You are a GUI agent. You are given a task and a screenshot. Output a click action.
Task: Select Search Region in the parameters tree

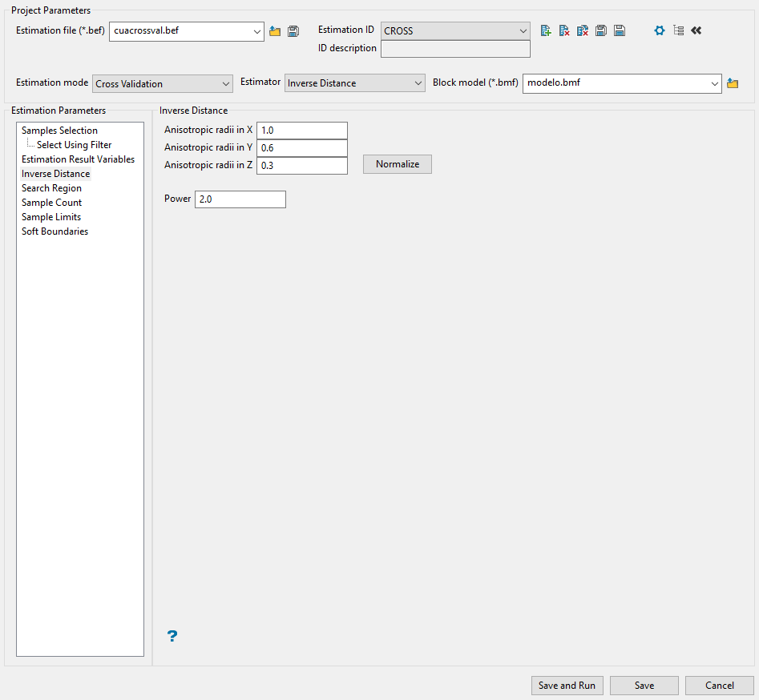(51, 188)
